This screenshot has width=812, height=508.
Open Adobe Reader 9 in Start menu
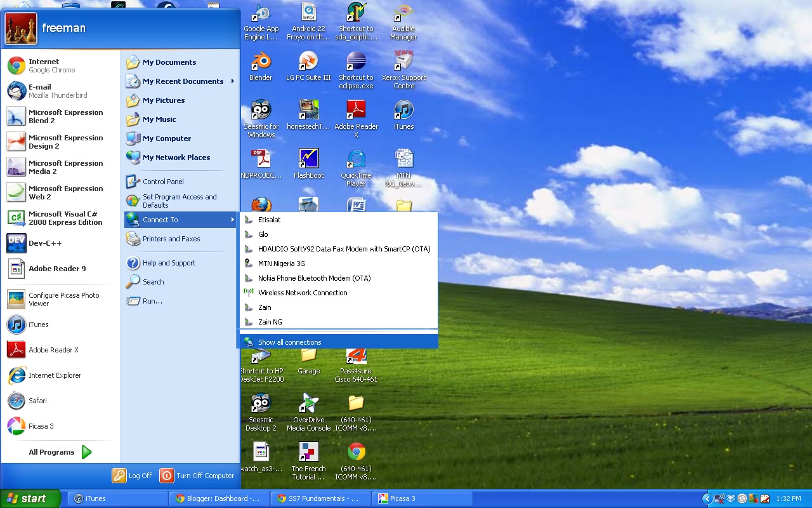click(x=60, y=269)
